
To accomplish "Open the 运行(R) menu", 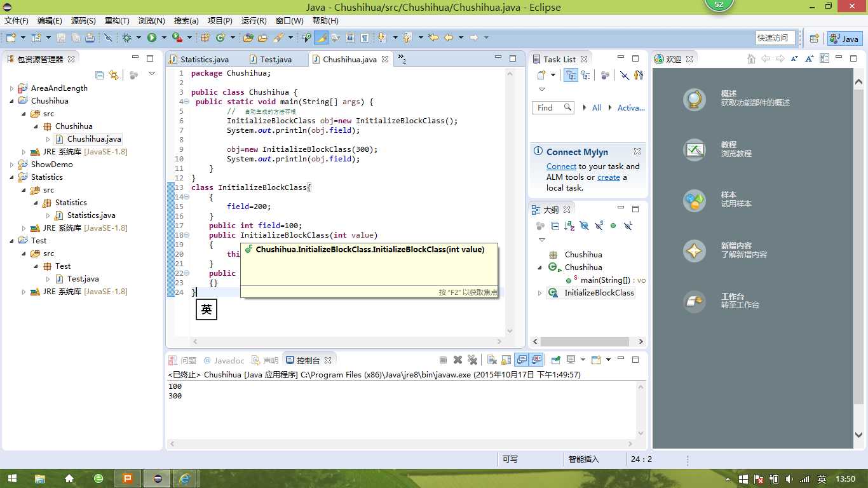I will click(254, 20).
